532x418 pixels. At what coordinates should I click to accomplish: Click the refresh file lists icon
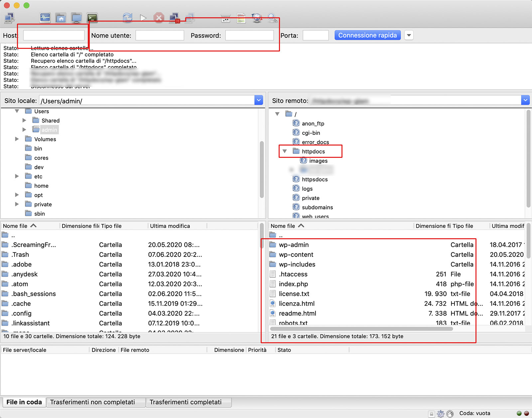[x=127, y=18]
